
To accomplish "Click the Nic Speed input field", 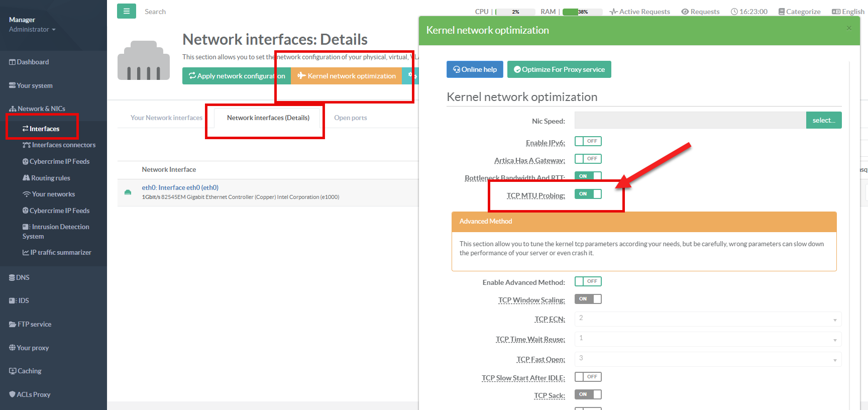I will 690,121.
